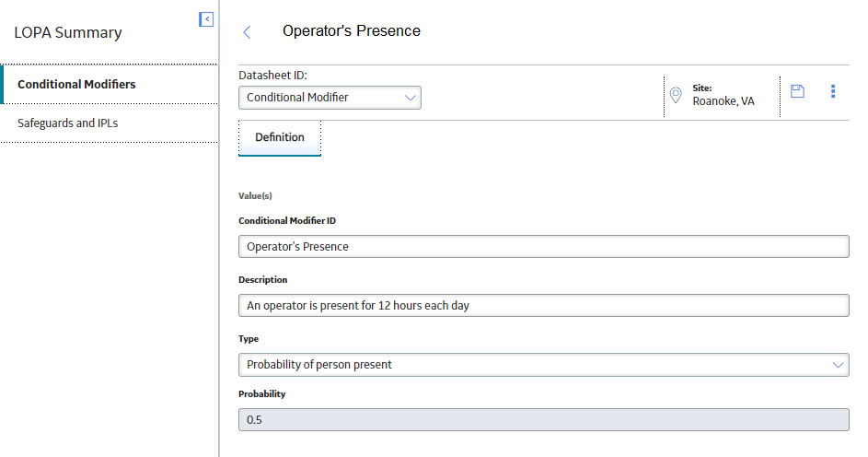868x457 pixels.
Task: Open the Datasheet ID dropdown
Action: click(330, 98)
